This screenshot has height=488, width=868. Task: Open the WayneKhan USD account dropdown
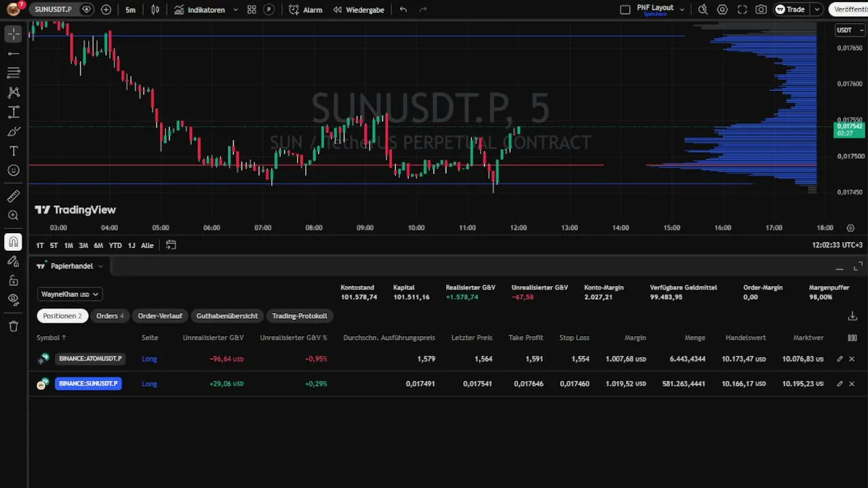[70, 294]
